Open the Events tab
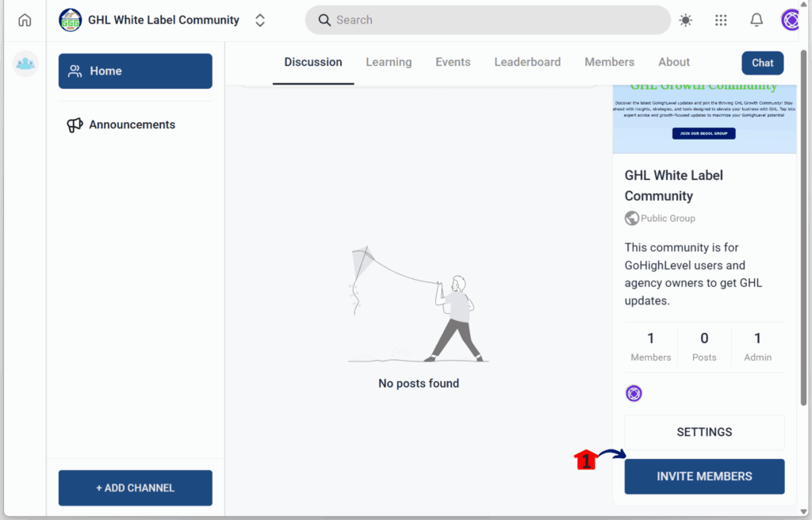812x520 pixels. (453, 62)
